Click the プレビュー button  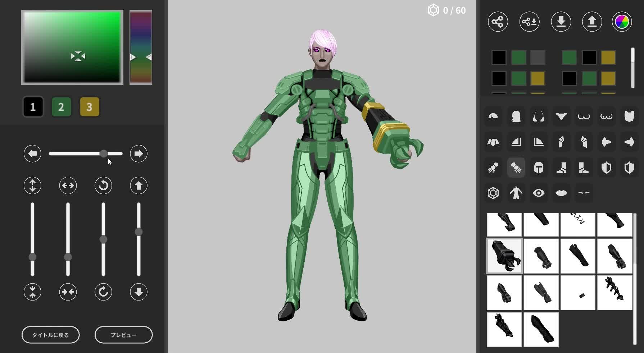(123, 335)
